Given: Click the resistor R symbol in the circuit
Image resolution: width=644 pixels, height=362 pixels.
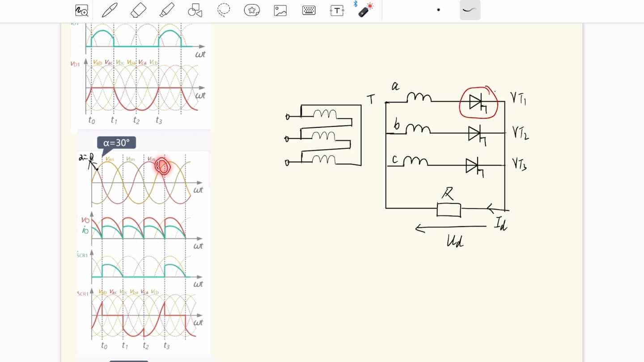Looking at the screenshot, I should pos(449,209).
